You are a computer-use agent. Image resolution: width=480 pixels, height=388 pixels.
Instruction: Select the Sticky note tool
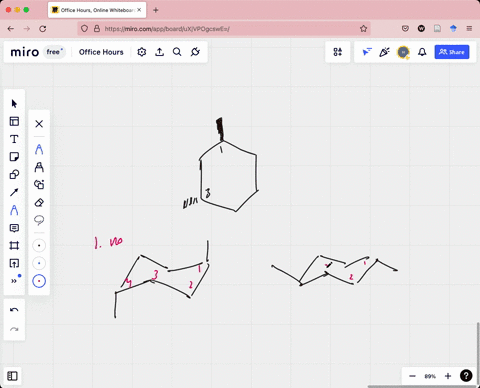click(14, 157)
